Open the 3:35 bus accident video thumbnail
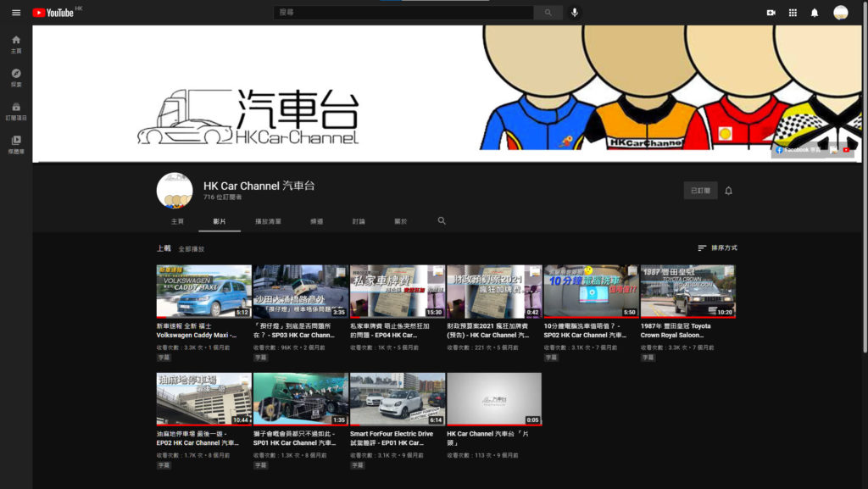This screenshot has height=489, width=868. [301, 291]
